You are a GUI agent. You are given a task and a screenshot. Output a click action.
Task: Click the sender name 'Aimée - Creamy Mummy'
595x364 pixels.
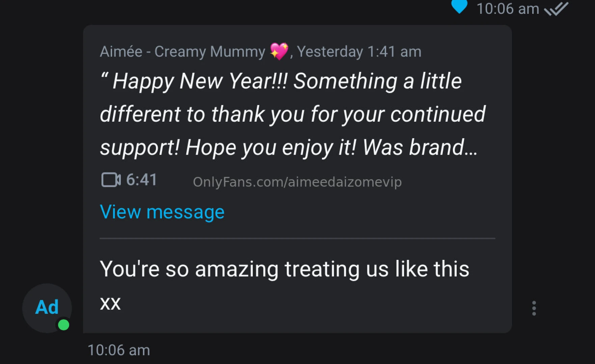coord(183,52)
